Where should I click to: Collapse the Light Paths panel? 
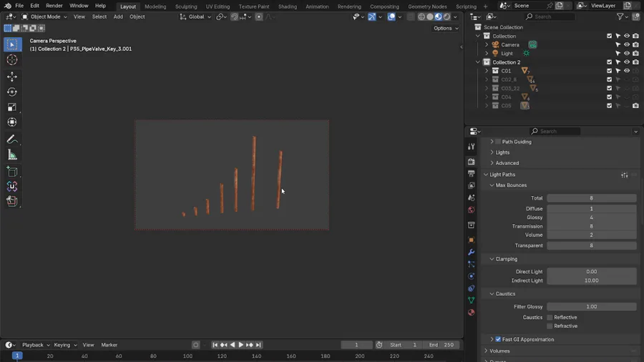click(486, 175)
